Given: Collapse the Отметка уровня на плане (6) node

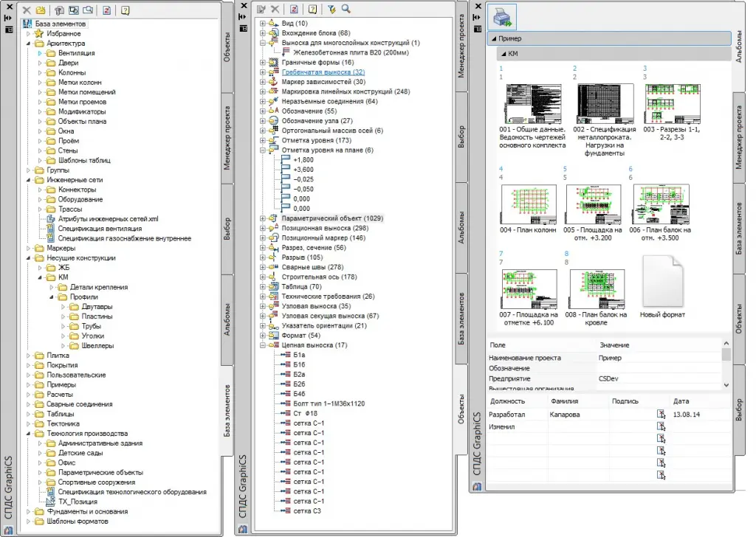Looking at the screenshot, I should pyautogui.click(x=263, y=150).
